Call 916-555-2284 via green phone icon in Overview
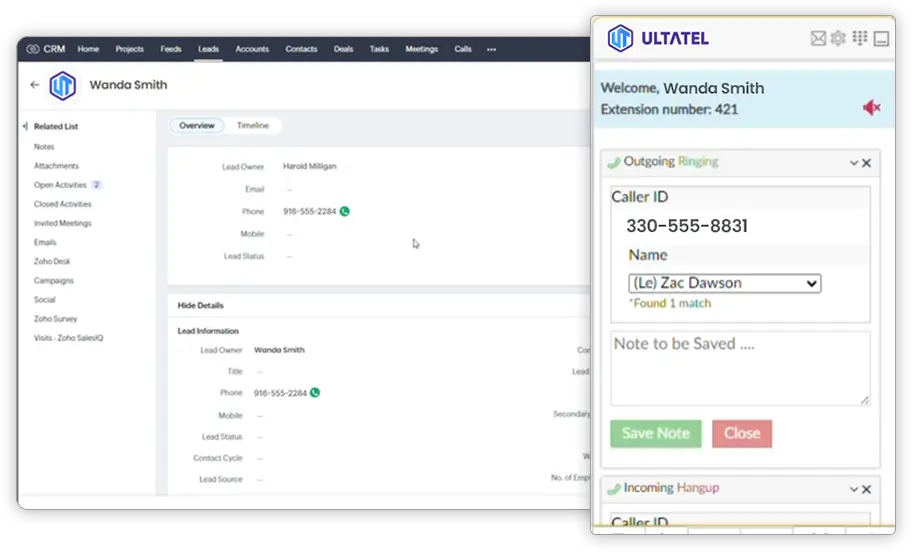 point(345,212)
